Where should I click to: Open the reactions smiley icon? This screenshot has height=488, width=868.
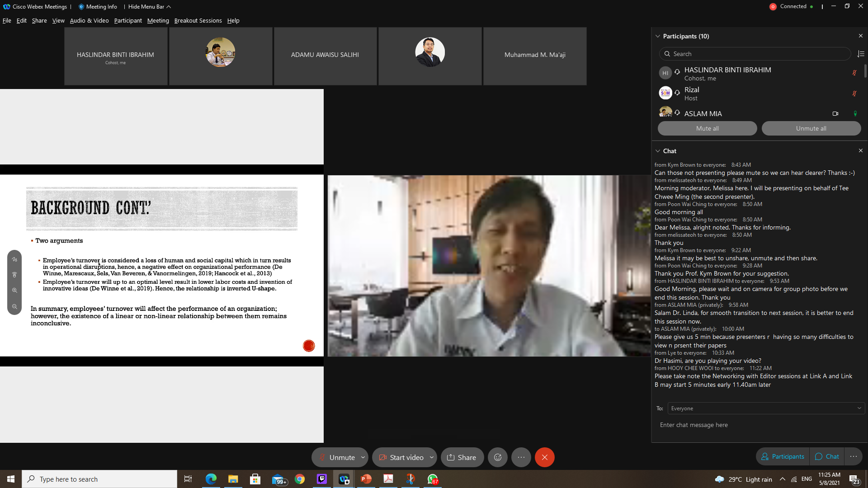(498, 457)
